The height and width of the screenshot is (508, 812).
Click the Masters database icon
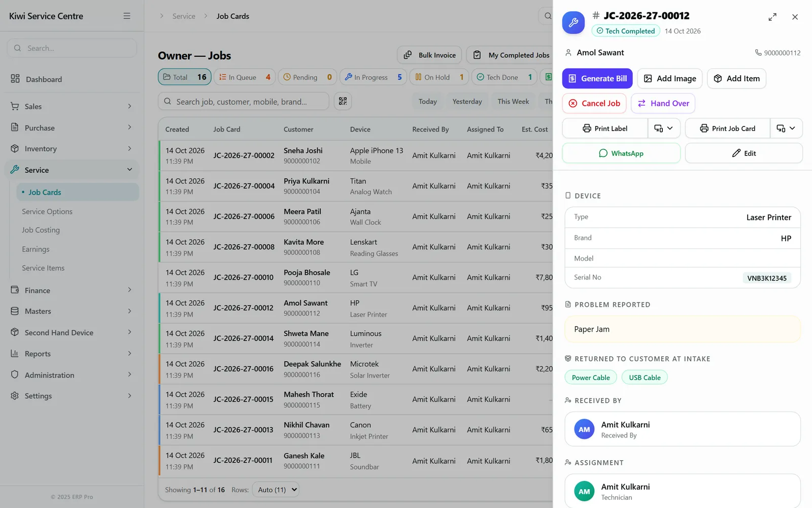click(15, 311)
